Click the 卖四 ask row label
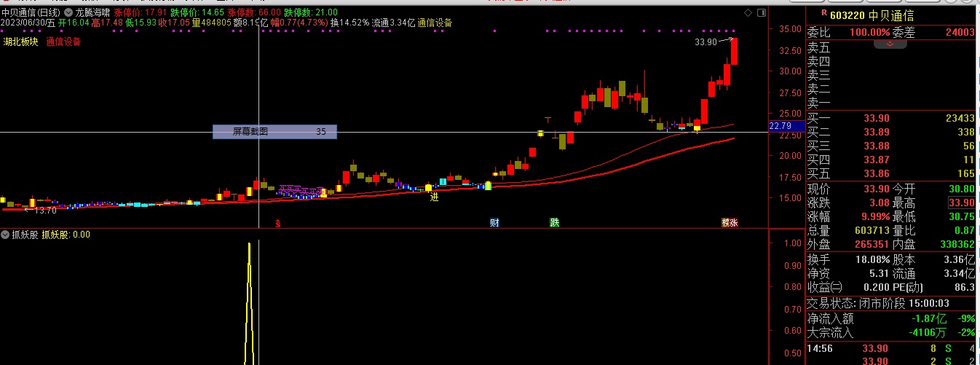Viewport: 980px width, 365px height. 818,61
